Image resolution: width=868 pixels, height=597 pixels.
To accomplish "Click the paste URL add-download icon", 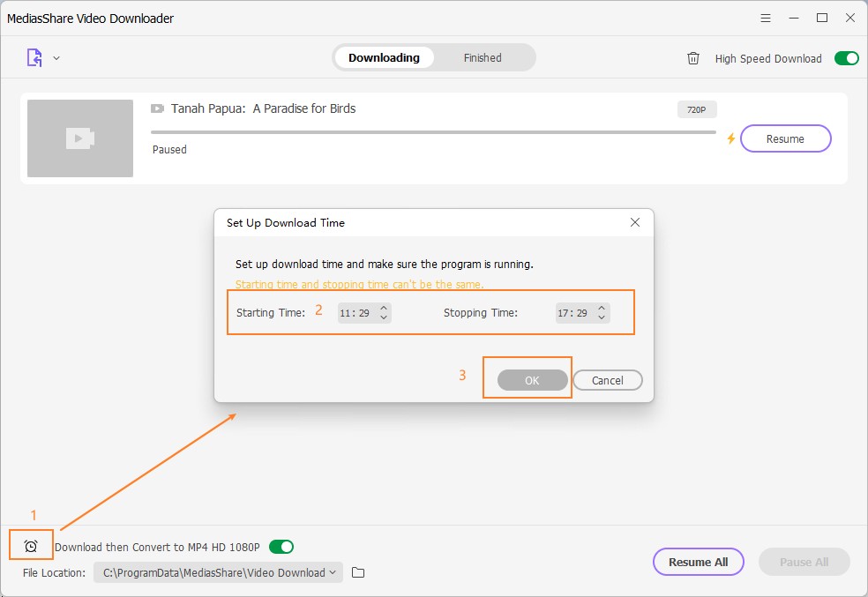I will (34, 58).
